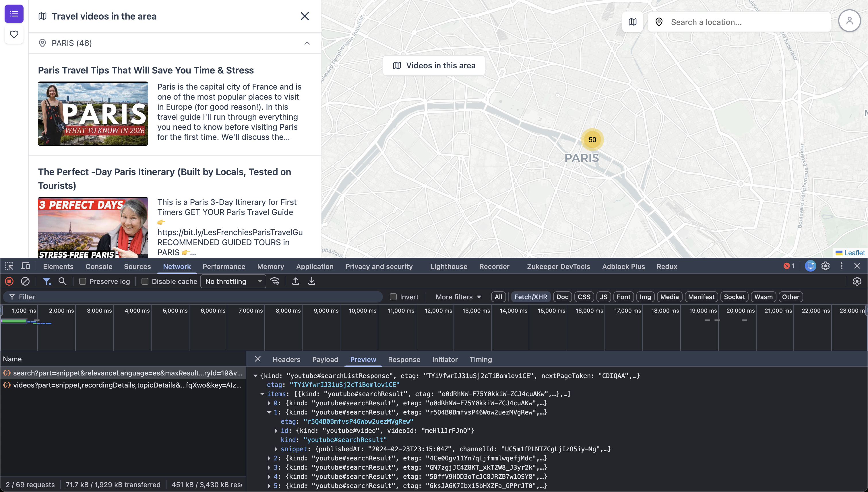
Task: Click the Leaflet attribution link
Action: 854,253
